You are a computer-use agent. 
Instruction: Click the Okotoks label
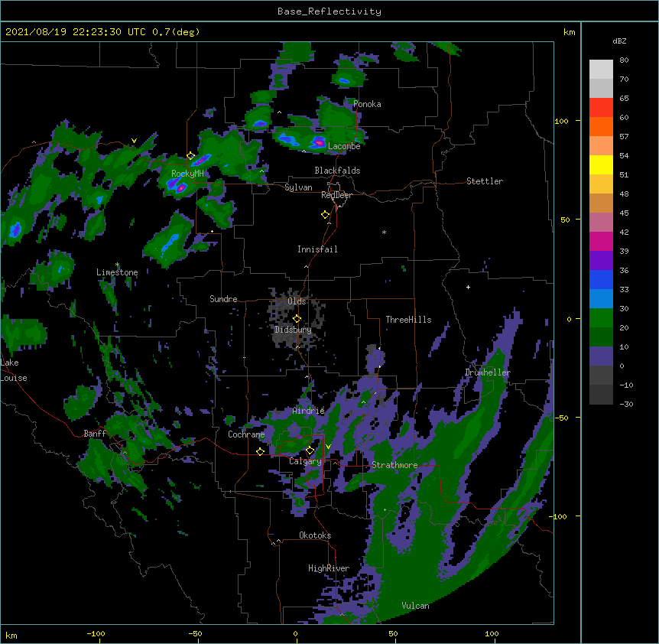pyautogui.click(x=315, y=535)
